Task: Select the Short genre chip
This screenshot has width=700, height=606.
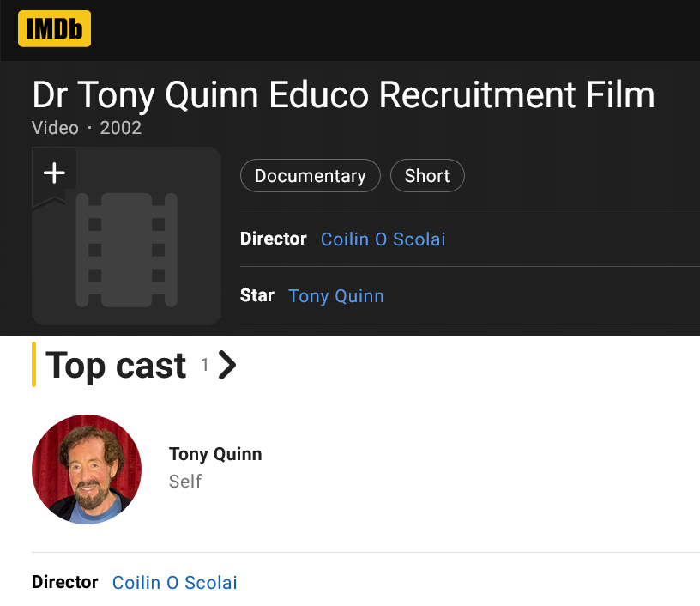Action: 427,176
